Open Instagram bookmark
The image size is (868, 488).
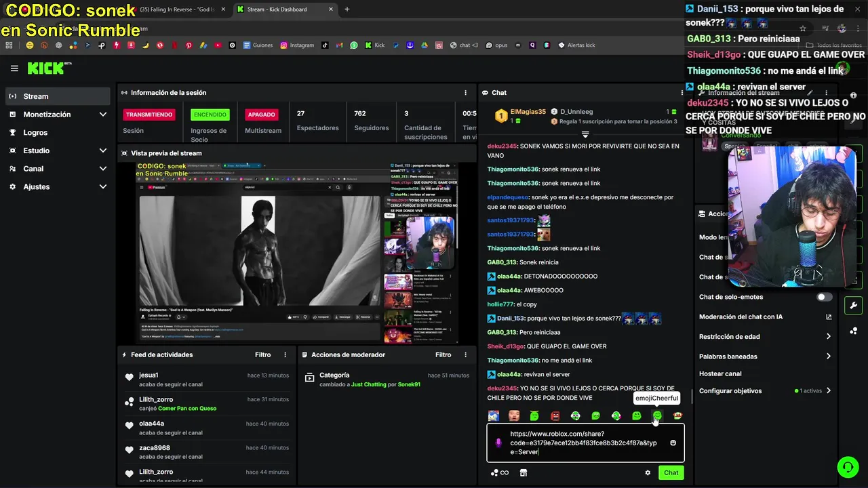[297, 45]
